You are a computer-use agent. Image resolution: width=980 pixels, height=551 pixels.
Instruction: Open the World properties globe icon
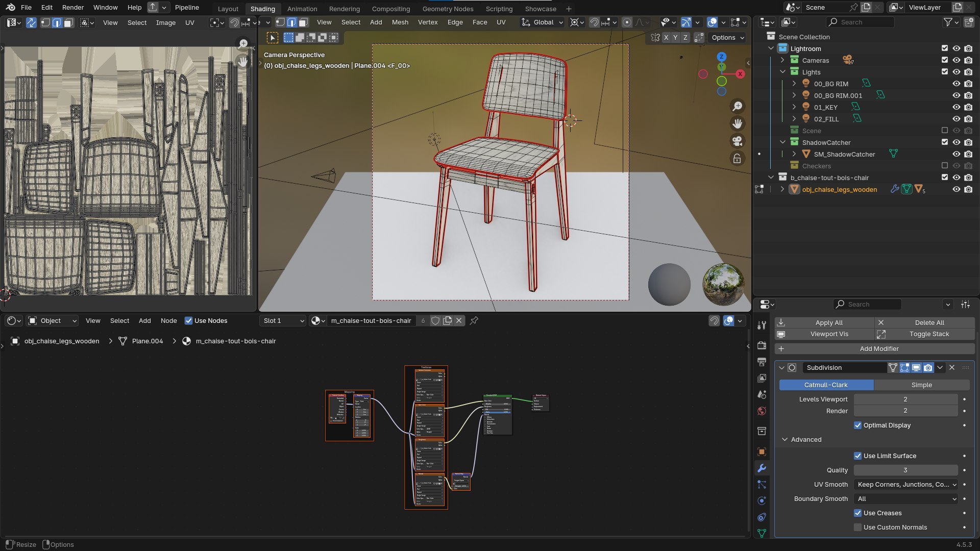762,411
